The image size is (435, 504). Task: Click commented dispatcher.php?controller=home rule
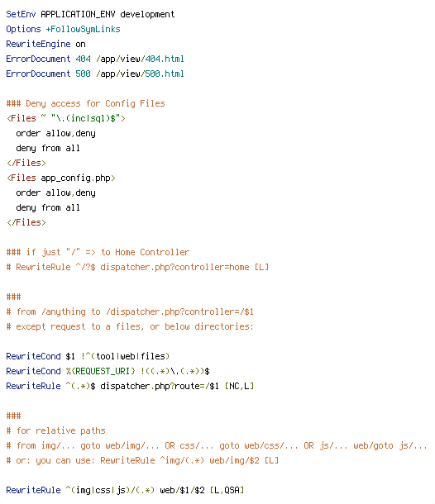pyautogui.click(x=137, y=267)
